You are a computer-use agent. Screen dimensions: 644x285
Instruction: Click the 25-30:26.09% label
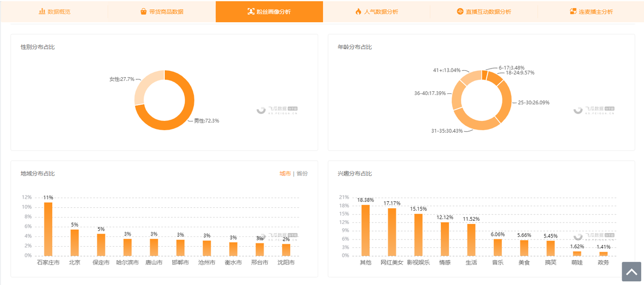tap(534, 103)
